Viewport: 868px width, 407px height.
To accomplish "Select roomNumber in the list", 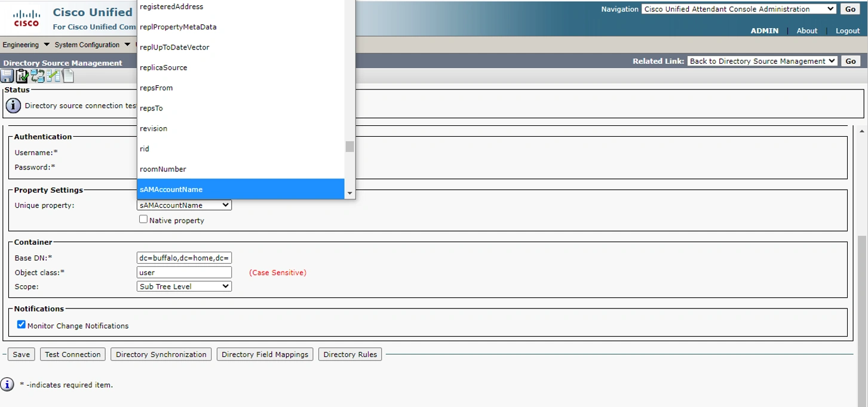I will [241, 169].
